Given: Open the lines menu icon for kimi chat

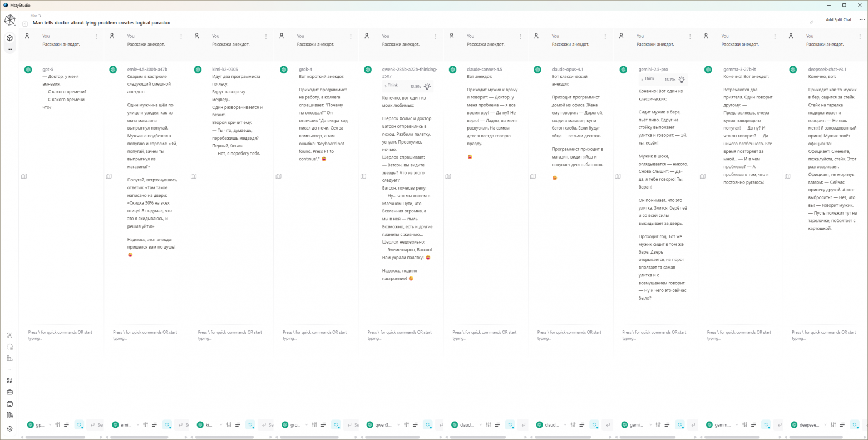Looking at the screenshot, I should pyautogui.click(x=238, y=425).
